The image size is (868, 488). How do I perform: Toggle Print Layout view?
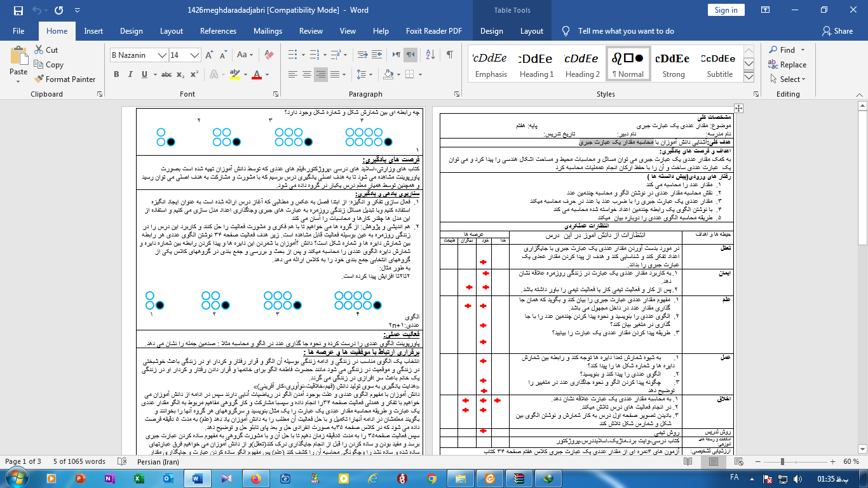point(714,462)
